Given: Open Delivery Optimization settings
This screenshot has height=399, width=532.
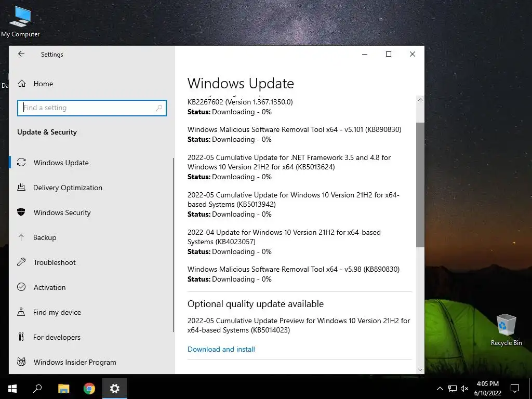Looking at the screenshot, I should 91,188.
